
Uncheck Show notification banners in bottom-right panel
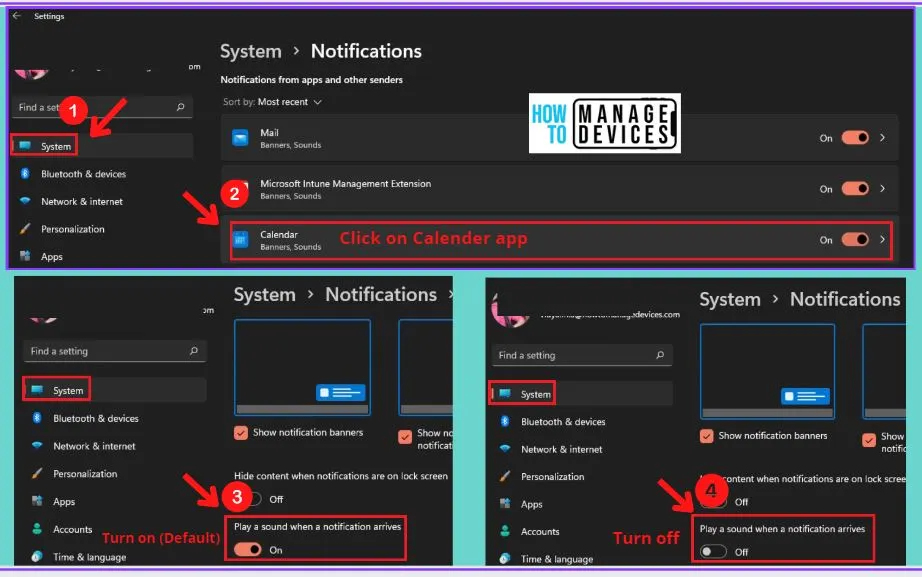tap(706, 436)
